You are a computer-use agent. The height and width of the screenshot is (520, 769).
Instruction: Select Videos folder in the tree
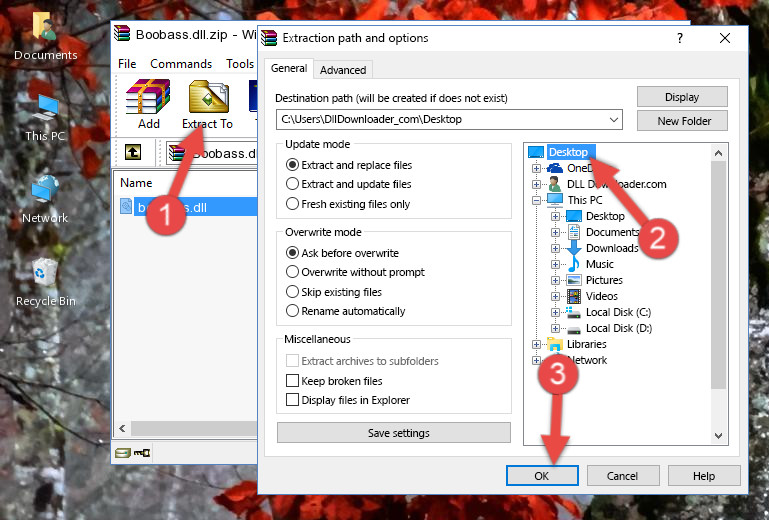(x=601, y=296)
